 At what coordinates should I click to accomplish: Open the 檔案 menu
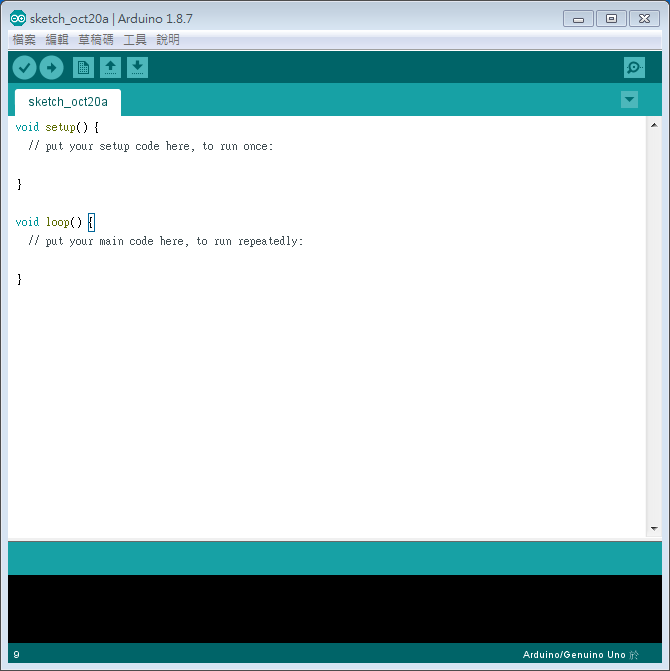point(24,40)
